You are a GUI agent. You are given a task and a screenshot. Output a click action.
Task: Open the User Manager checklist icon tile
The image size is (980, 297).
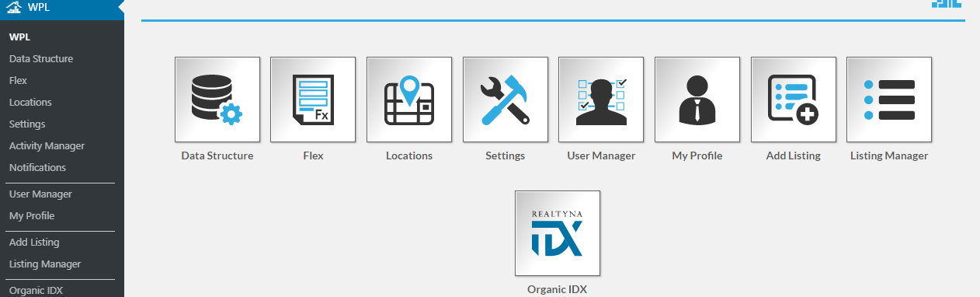pos(601,100)
